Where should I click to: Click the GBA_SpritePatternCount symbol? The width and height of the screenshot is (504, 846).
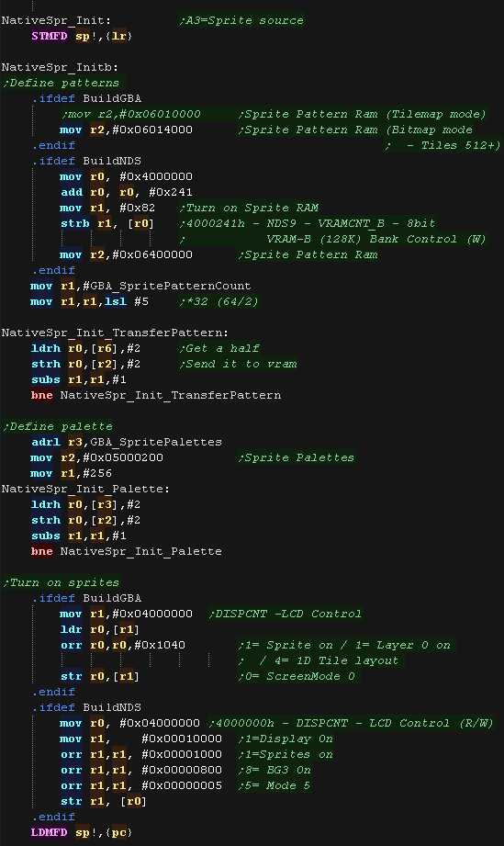171,286
